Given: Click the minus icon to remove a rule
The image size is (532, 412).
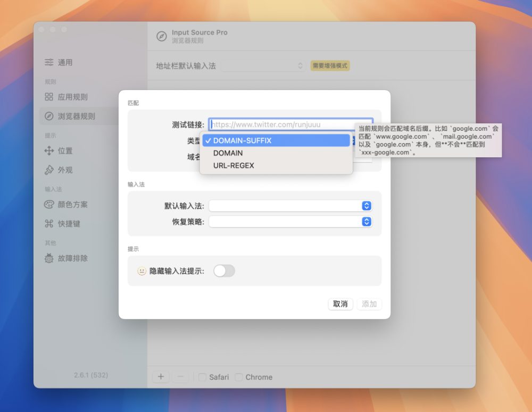Looking at the screenshot, I should point(180,377).
